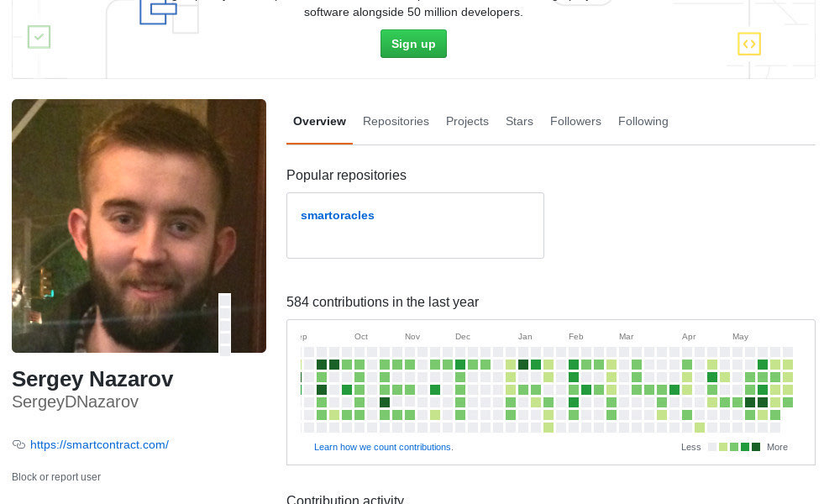Open the Overview tab
824x504 pixels.
319,122
